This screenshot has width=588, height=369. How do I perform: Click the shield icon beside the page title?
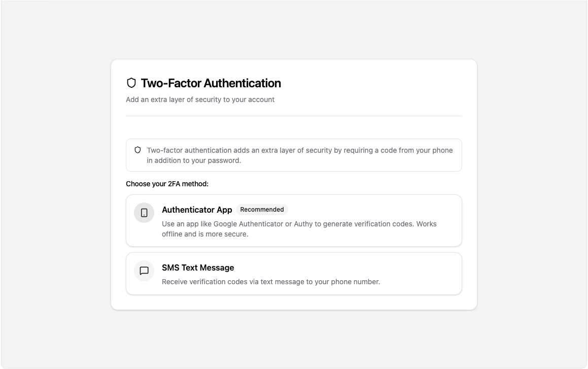131,83
